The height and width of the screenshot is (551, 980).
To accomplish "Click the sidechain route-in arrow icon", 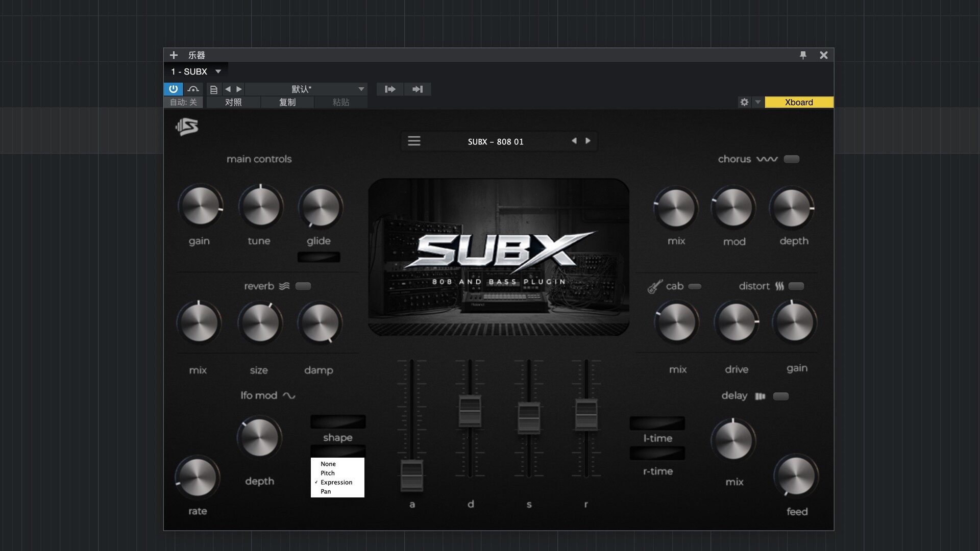I will [390, 89].
